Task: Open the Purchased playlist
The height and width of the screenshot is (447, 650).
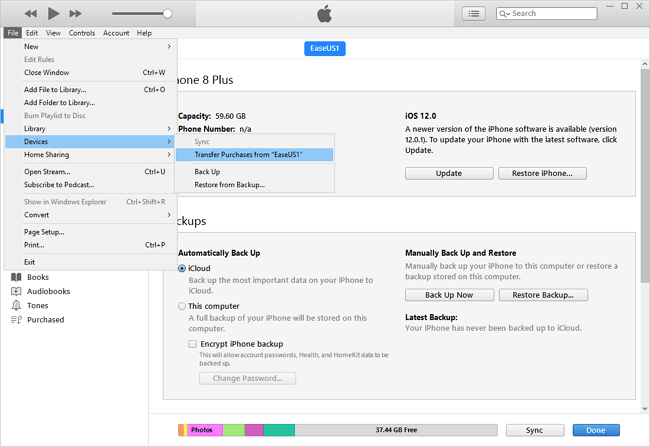Action: point(45,320)
